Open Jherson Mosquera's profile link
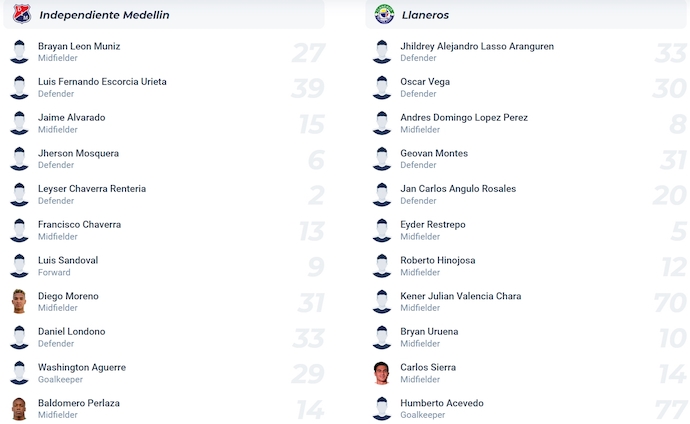The image size is (690, 424). pos(78,154)
